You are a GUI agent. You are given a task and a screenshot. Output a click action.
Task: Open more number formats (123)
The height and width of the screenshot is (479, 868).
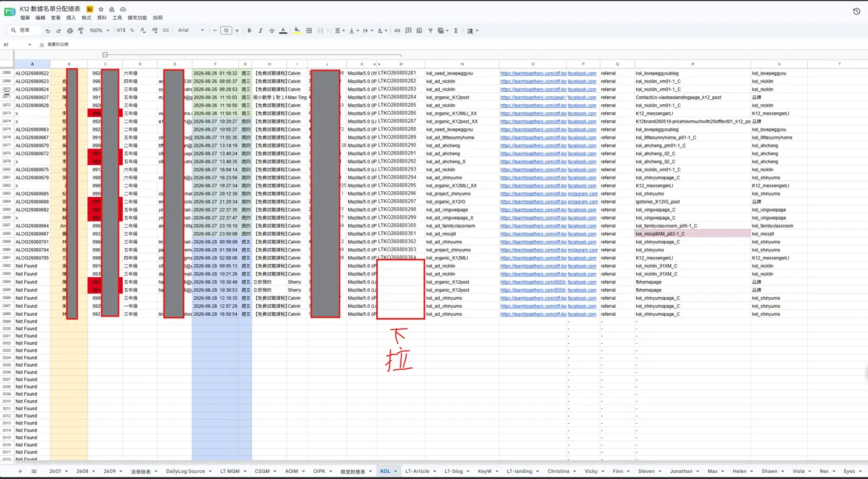point(166,30)
